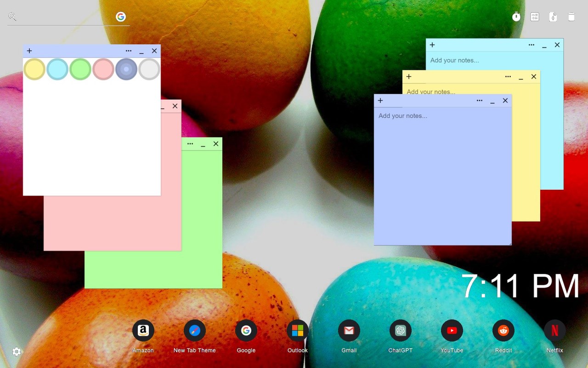The image size is (588, 368).
Task: Minimize the white sticky note
Action: pos(141,52)
